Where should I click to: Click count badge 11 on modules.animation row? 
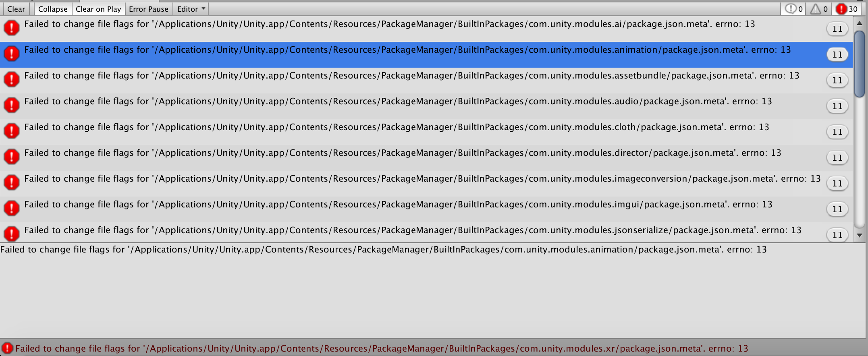click(837, 55)
